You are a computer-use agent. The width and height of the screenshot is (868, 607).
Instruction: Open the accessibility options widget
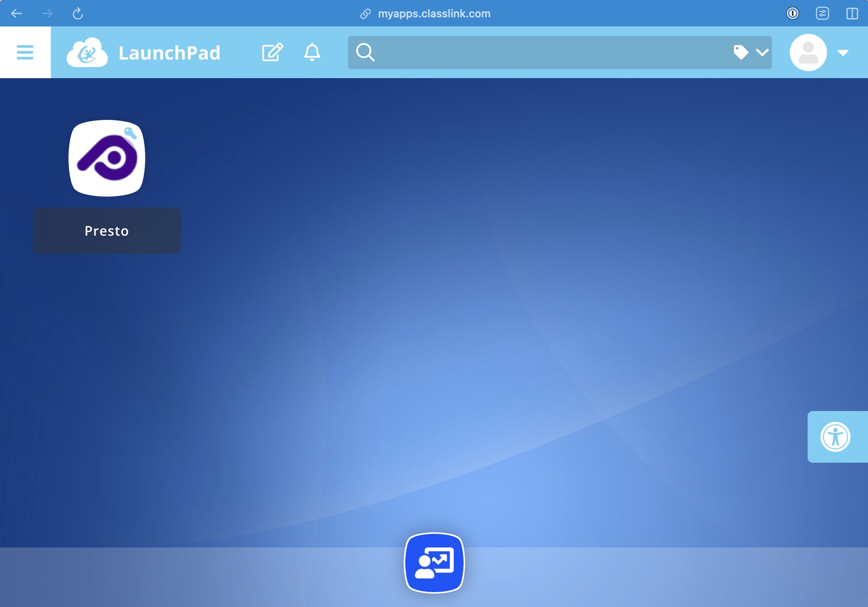835,437
